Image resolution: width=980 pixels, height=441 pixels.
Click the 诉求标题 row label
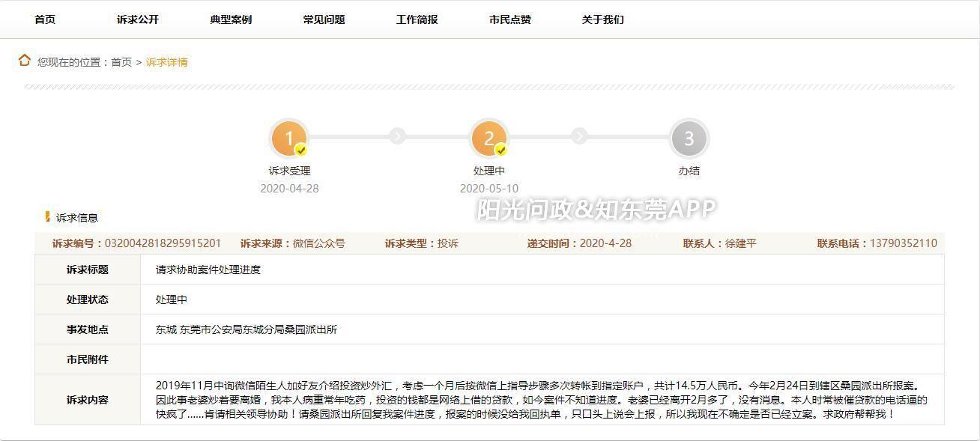tap(88, 270)
